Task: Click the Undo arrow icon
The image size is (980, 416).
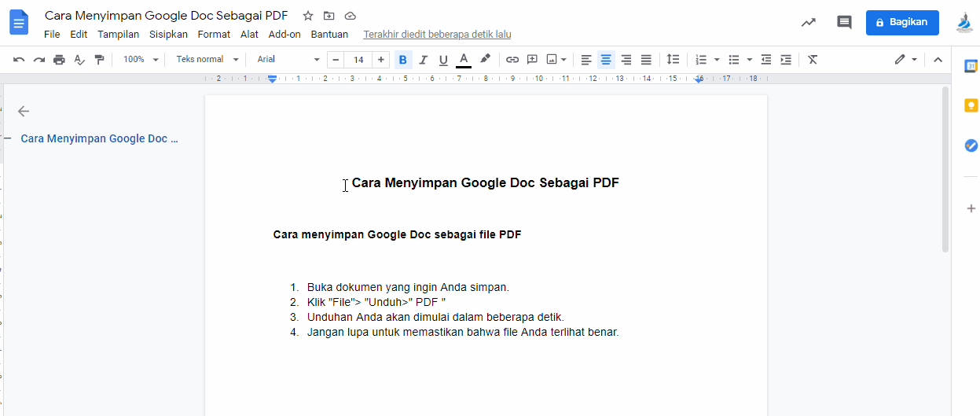Action: [x=19, y=60]
